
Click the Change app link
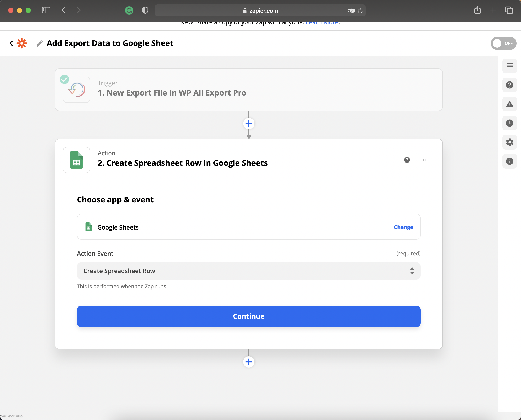point(403,227)
